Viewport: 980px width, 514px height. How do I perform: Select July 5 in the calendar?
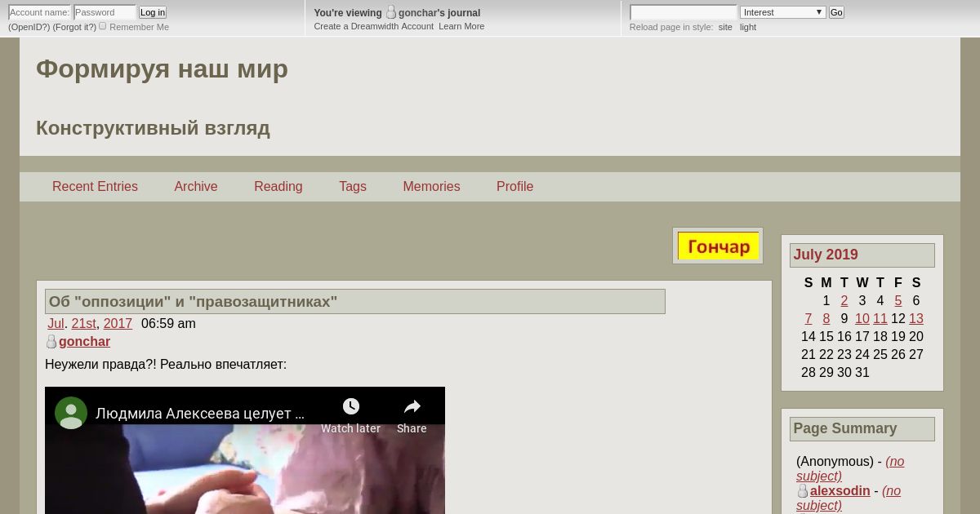click(898, 301)
